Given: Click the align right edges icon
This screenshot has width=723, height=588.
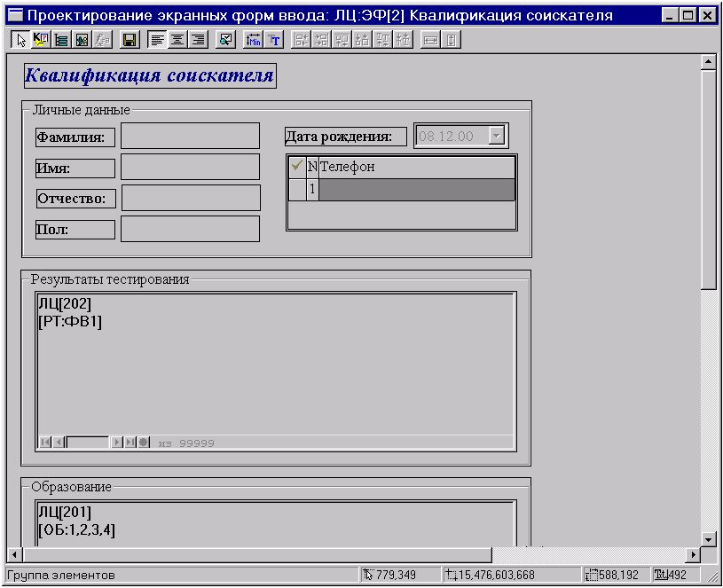Looking at the screenshot, I should tap(321, 40).
